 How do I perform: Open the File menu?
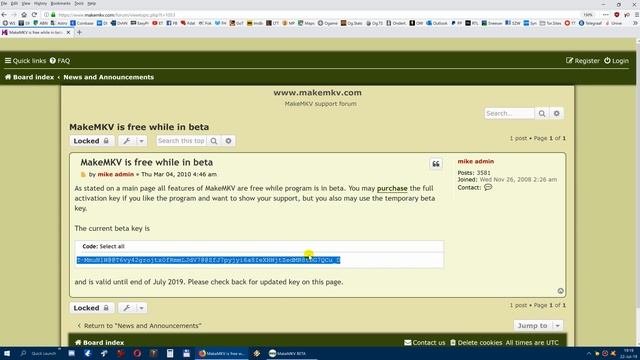[x=4, y=3]
